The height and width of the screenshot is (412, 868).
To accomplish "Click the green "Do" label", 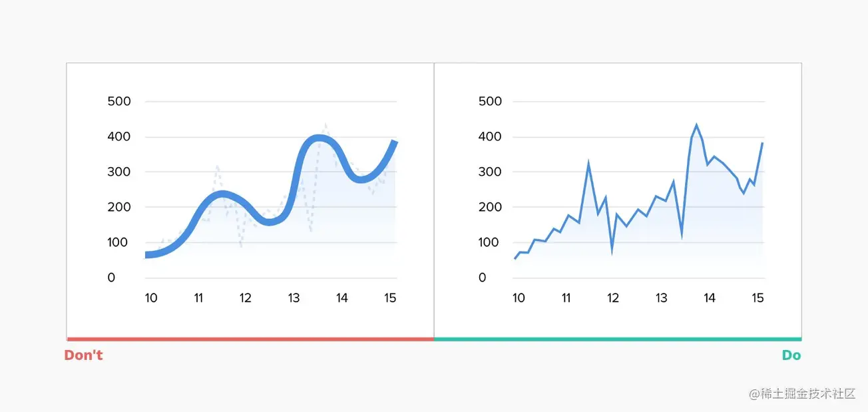I will 791,355.
